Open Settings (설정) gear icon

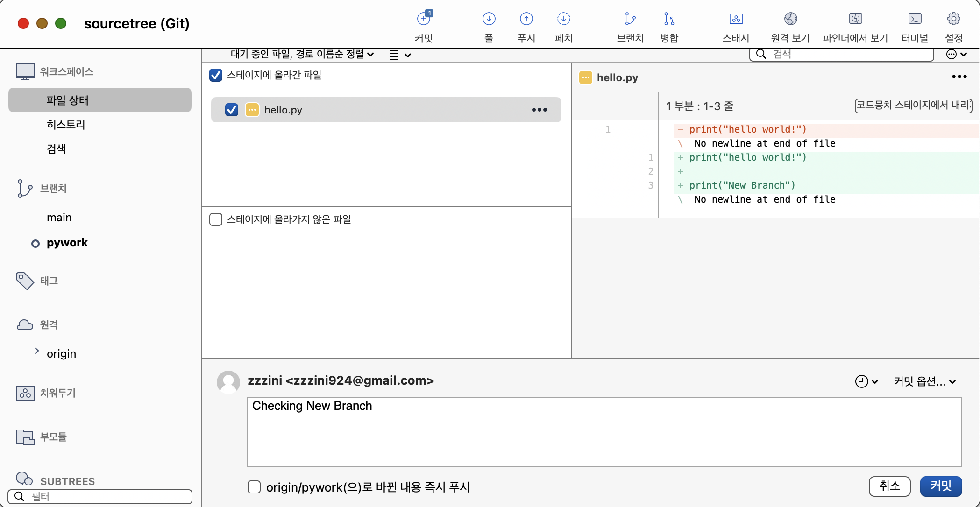953,19
